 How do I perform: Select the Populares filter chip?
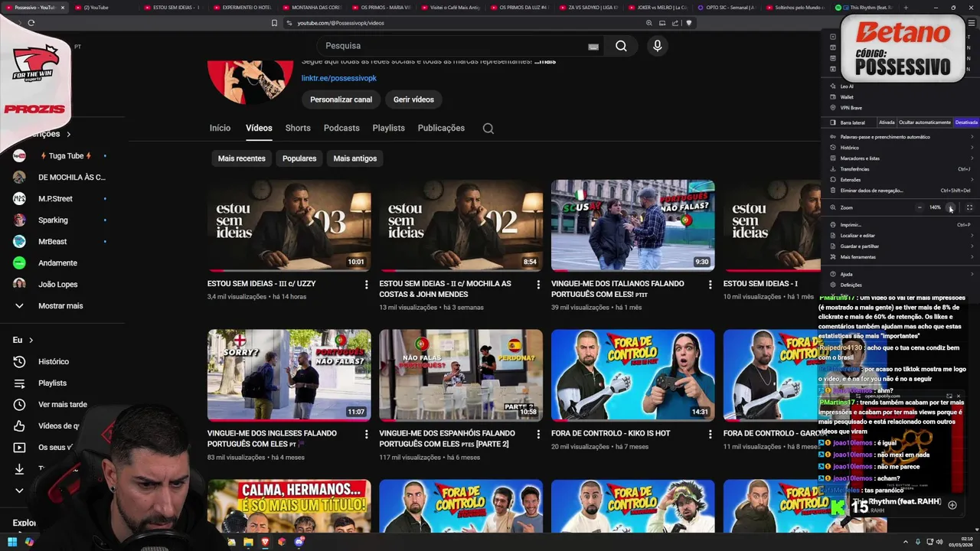(299, 158)
